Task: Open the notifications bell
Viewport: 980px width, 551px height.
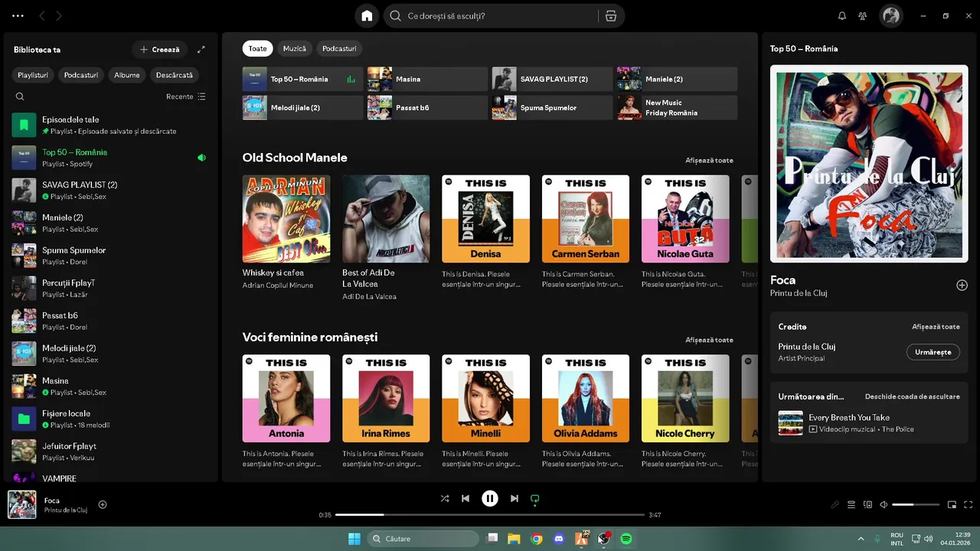Action: pos(842,15)
